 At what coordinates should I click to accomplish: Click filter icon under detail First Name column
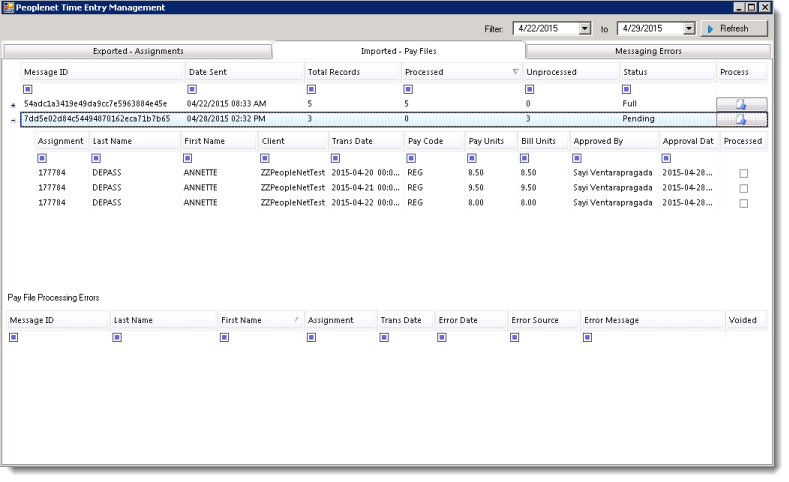coord(188,158)
